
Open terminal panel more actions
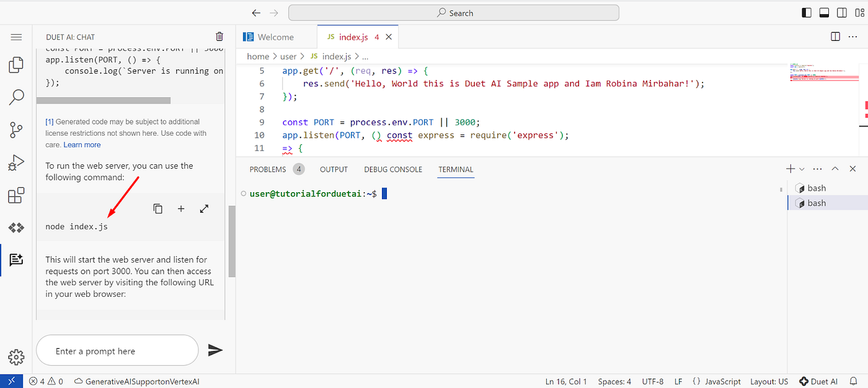pos(817,169)
